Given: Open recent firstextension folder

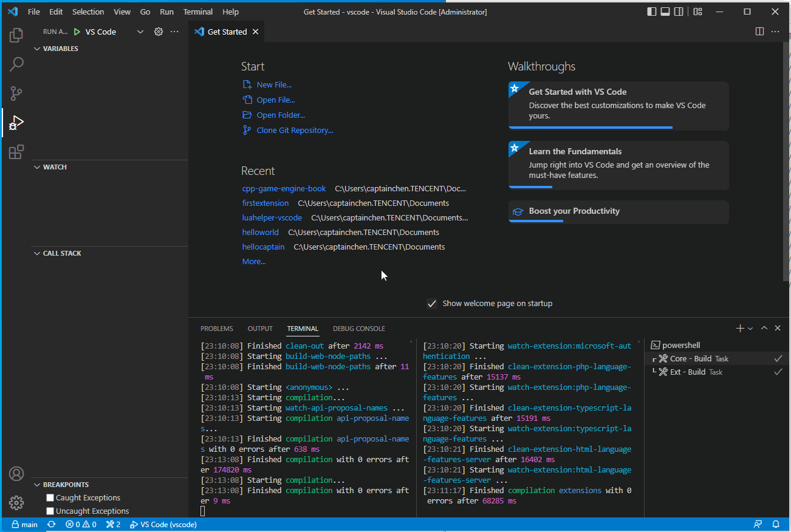Looking at the screenshot, I should (265, 203).
